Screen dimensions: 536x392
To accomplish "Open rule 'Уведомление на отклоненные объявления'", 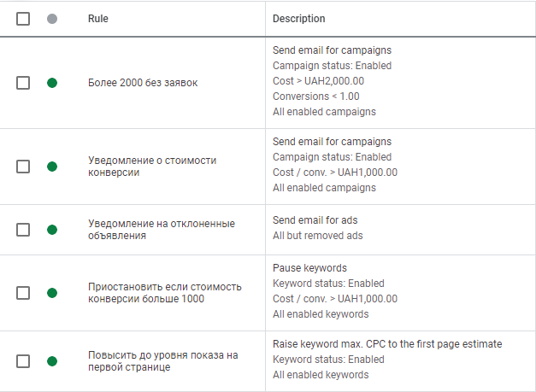I will tap(161, 229).
